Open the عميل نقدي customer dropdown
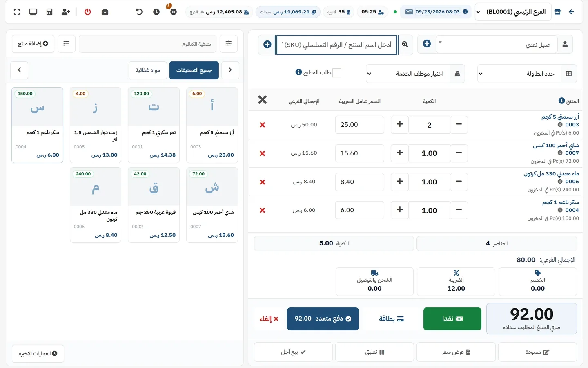 point(497,45)
